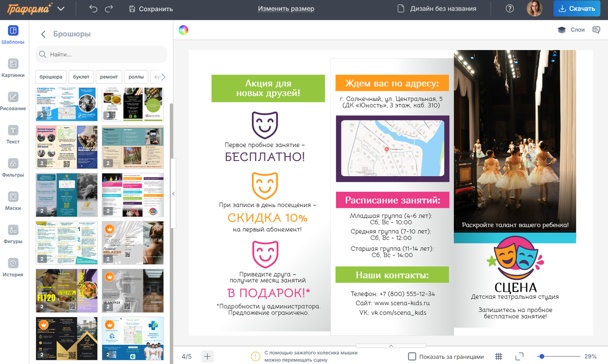Select the Ждем вас по адресу: heading
This screenshot has height=364, width=608.
click(392, 83)
